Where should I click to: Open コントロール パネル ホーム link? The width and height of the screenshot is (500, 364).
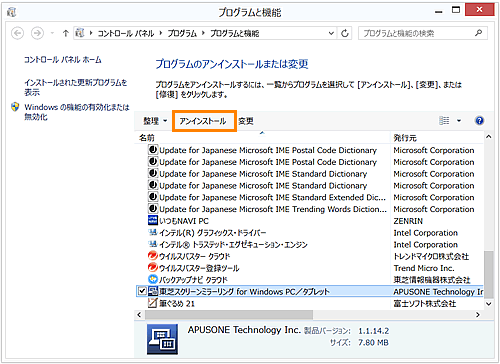[x=63, y=60]
